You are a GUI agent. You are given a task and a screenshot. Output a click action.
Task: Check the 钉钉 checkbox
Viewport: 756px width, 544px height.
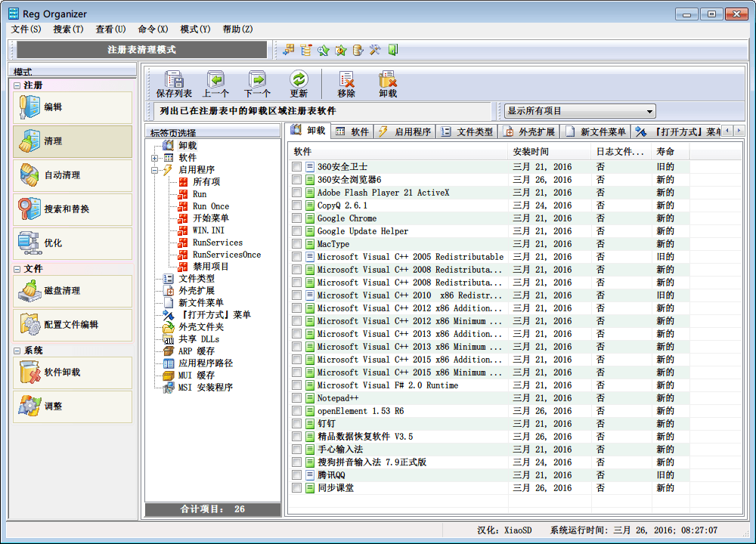[296, 424]
